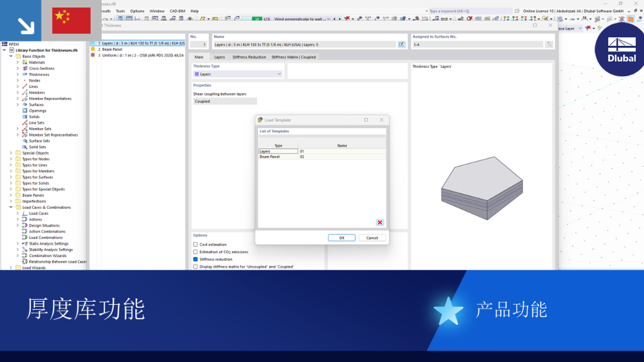The height and width of the screenshot is (362, 644).
Task: Check Display stiffness matrix for Uncoupled and Coupled
Action: [196, 266]
